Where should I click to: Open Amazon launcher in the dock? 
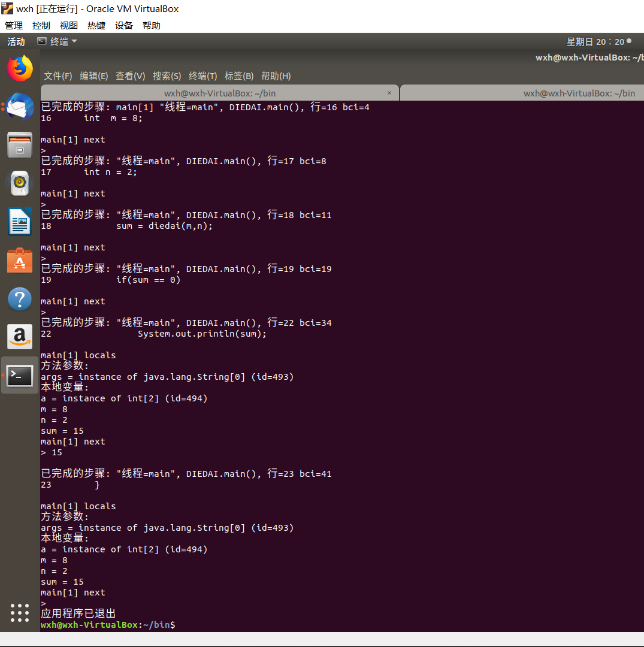tap(20, 337)
